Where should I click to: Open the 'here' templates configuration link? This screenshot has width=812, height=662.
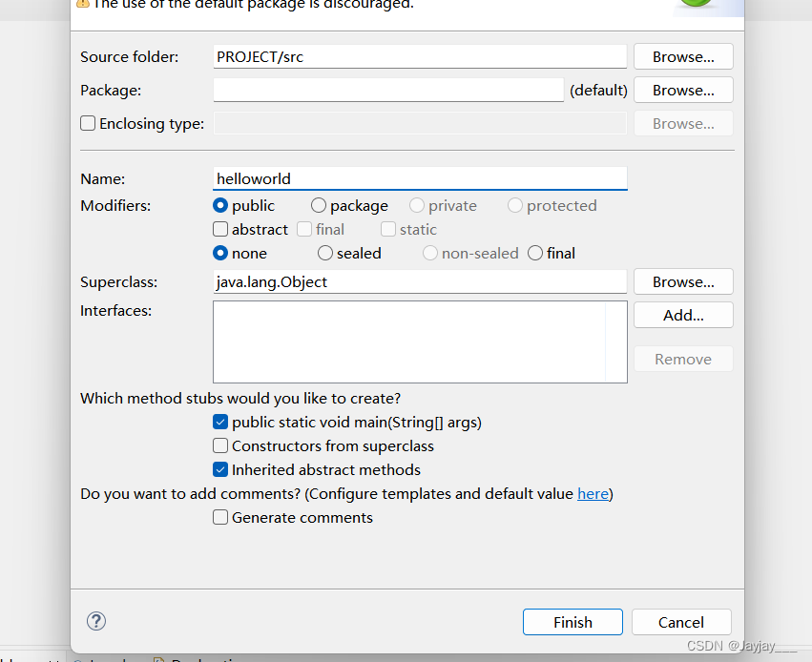tap(593, 494)
